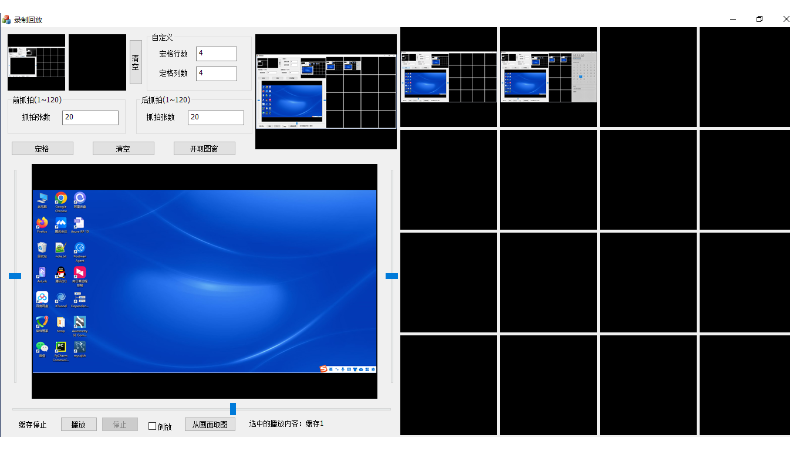Select the first freeze-frame grid cell with snapshot
This screenshot has height=450, width=790.
(448, 77)
